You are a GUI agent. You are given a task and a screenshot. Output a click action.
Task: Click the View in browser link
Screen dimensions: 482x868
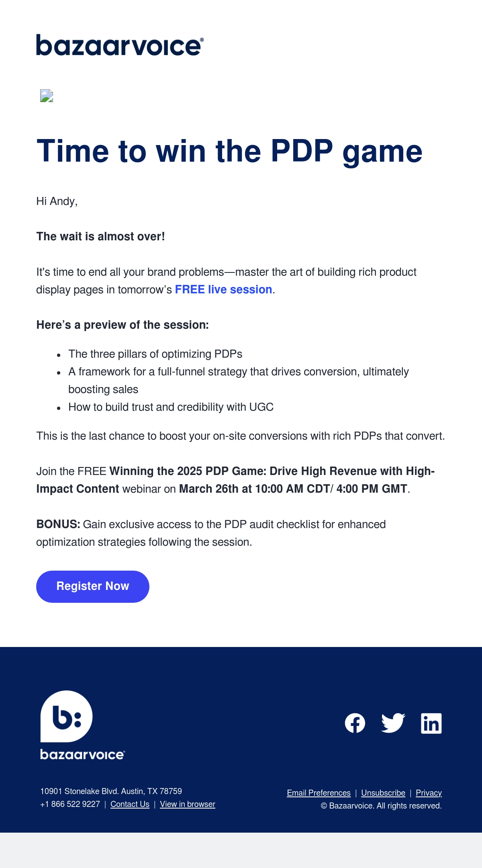188,804
